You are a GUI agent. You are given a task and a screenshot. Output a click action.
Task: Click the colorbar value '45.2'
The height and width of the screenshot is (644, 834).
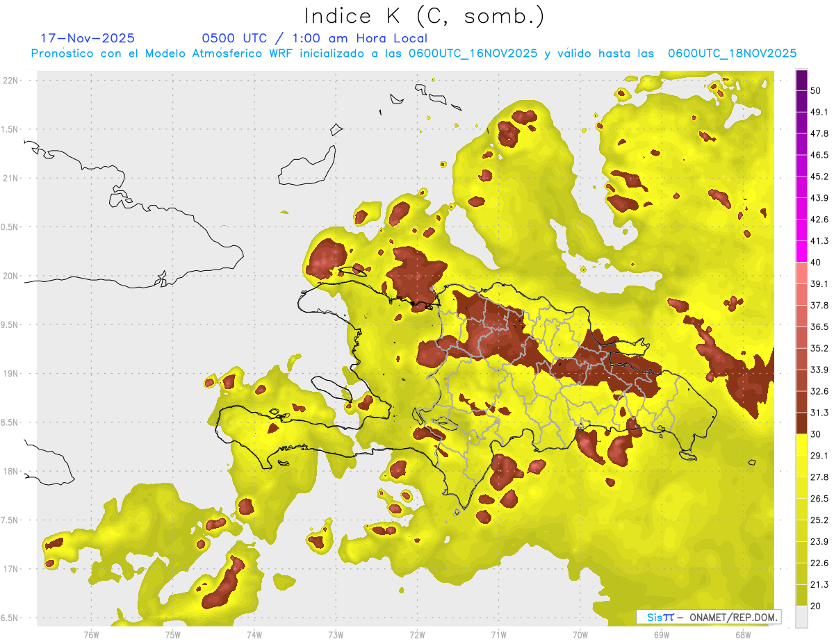tap(819, 176)
